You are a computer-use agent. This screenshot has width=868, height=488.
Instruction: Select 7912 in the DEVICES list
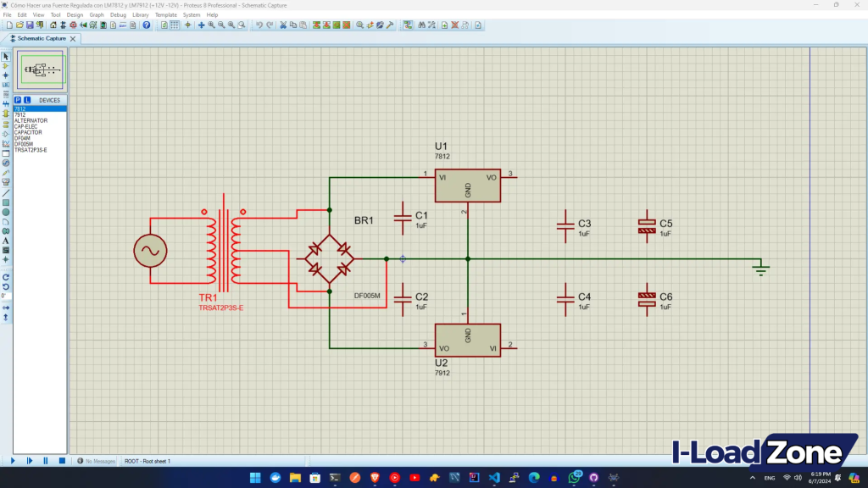pos(25,113)
